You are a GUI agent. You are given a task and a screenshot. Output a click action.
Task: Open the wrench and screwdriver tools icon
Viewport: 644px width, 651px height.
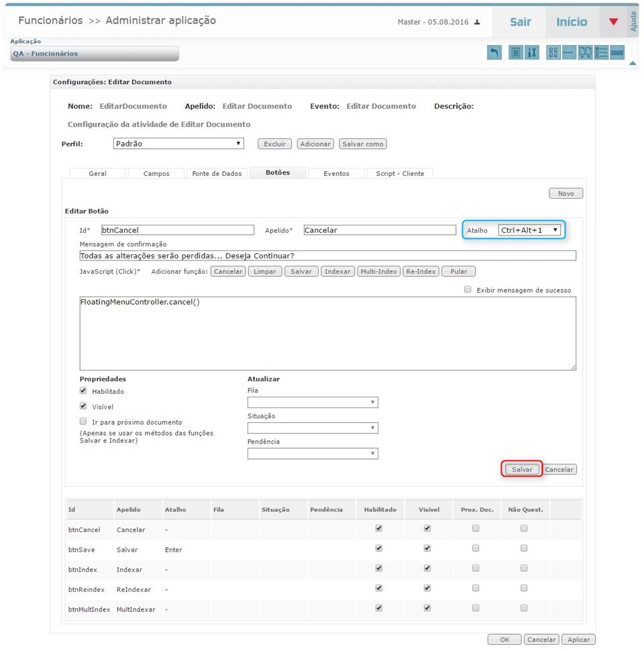click(x=532, y=52)
